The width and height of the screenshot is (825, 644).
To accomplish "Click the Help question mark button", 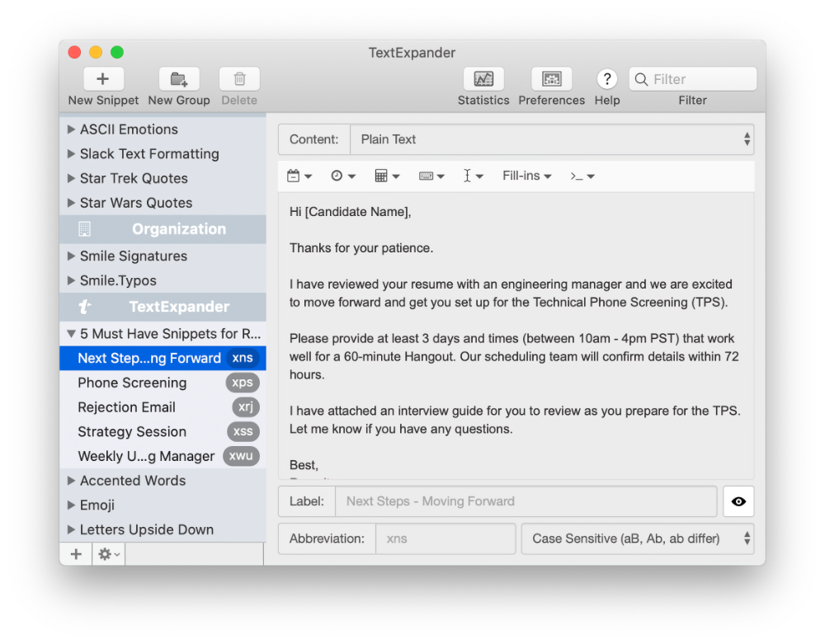I will coord(607,79).
